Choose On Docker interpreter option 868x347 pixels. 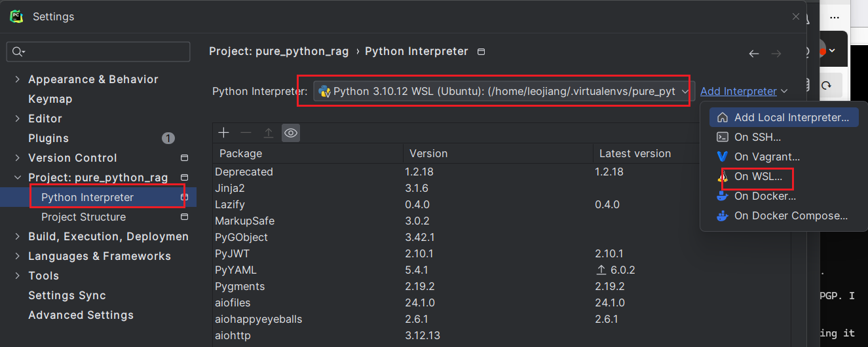pyautogui.click(x=783, y=196)
